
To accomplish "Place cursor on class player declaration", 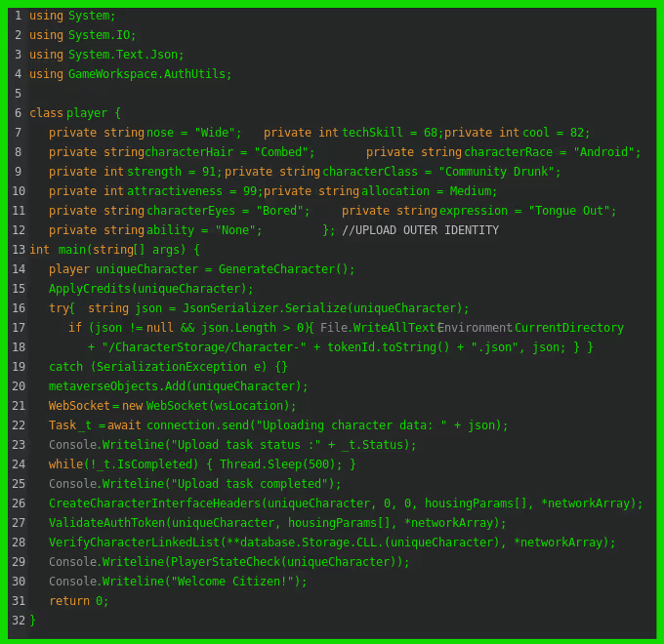I will (x=68, y=113).
